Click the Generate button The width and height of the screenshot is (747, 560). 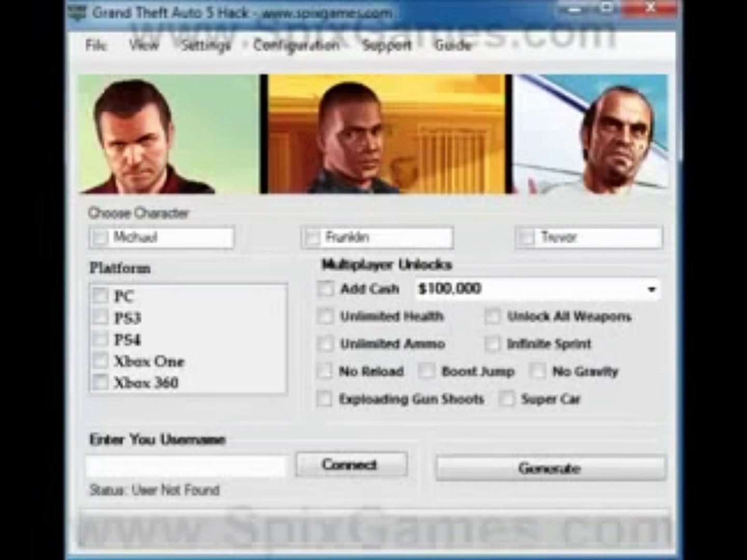point(550,468)
